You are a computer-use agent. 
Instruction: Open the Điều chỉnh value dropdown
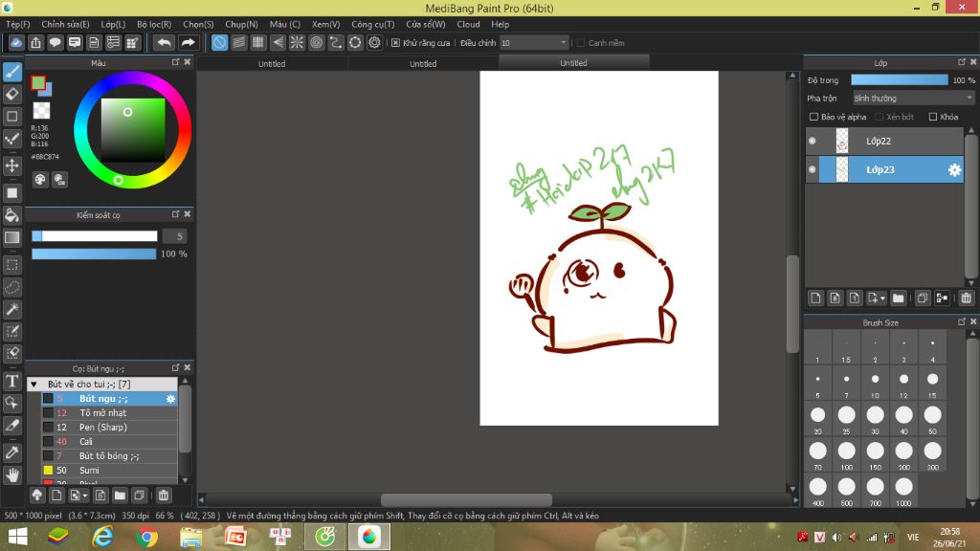(x=534, y=42)
